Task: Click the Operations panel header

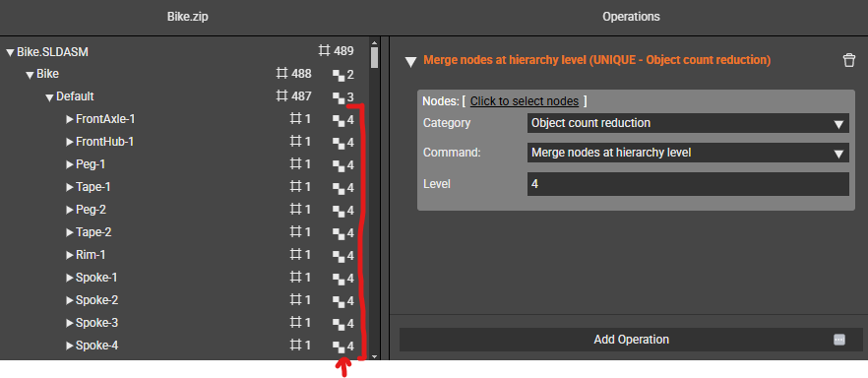Action: [631, 17]
